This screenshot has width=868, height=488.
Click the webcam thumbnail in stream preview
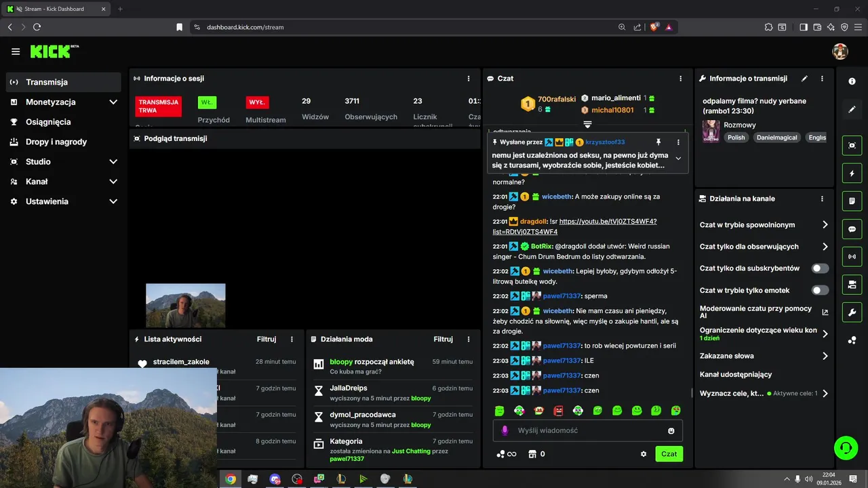[x=186, y=306]
